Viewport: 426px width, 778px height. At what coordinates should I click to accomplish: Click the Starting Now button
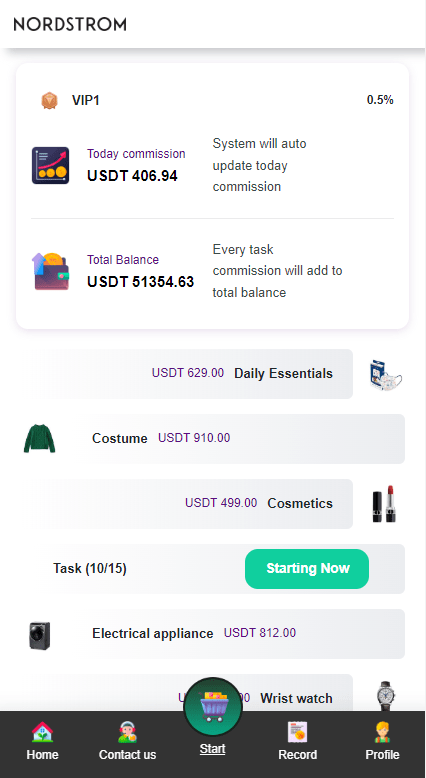(307, 569)
